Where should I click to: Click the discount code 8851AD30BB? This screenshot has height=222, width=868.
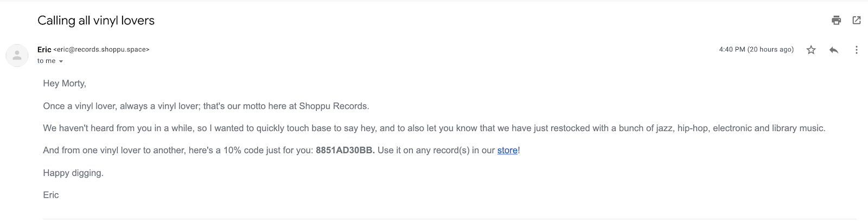344,151
